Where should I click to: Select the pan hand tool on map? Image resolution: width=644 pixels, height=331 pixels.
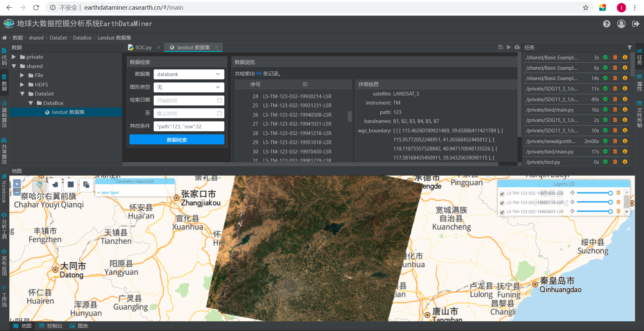[40, 185]
